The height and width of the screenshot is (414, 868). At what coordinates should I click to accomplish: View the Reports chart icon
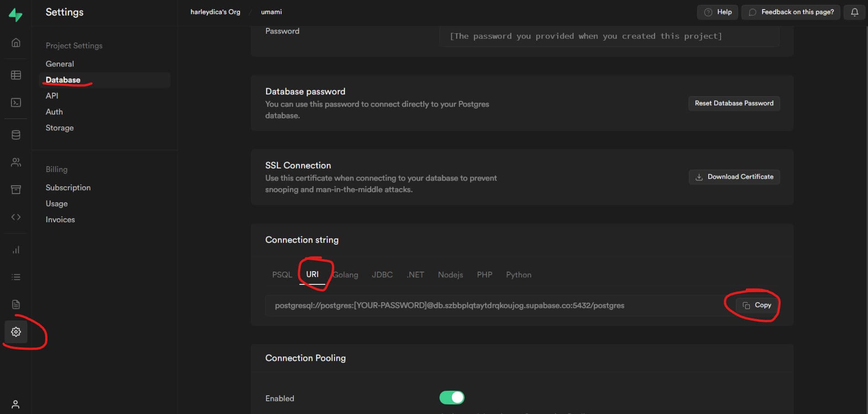click(16, 250)
